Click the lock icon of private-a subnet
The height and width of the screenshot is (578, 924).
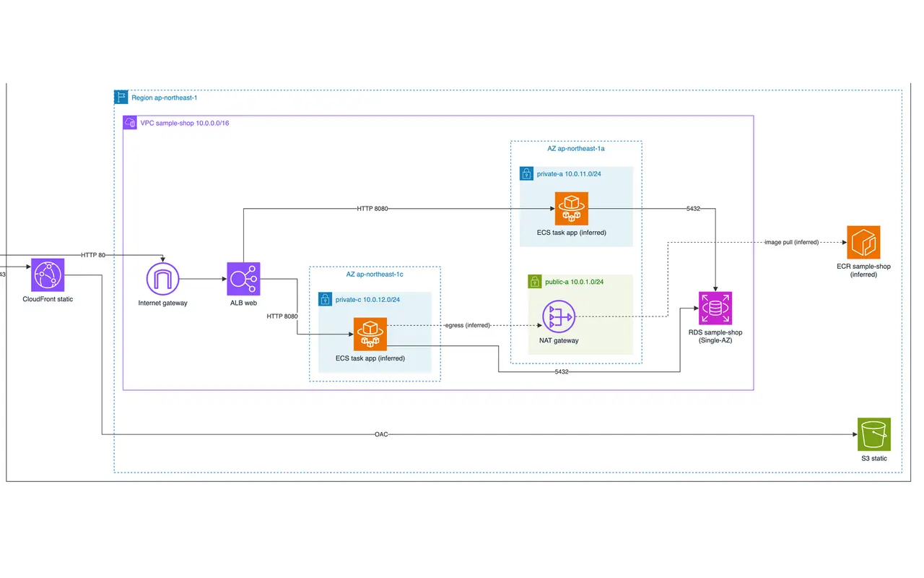(527, 174)
